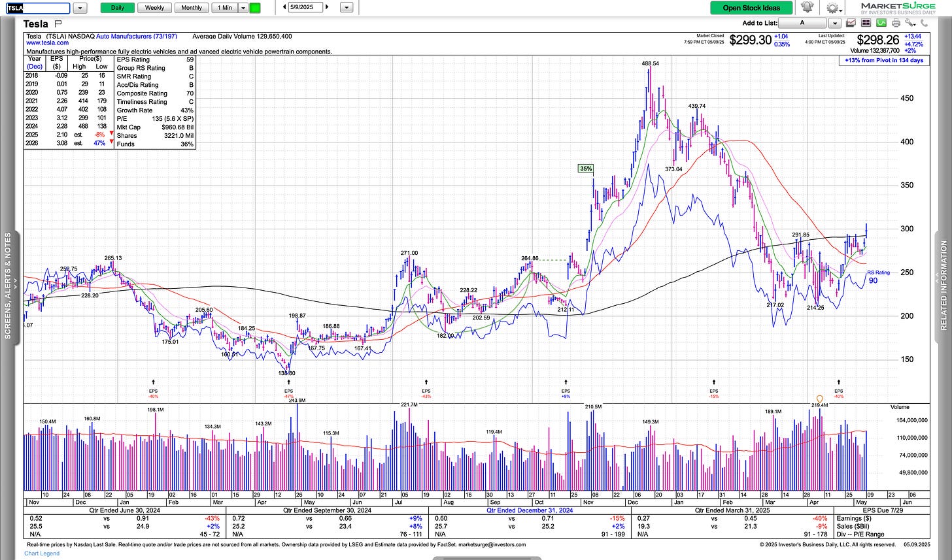
Task: Click the green 35% tag on the chart
Action: 585,169
